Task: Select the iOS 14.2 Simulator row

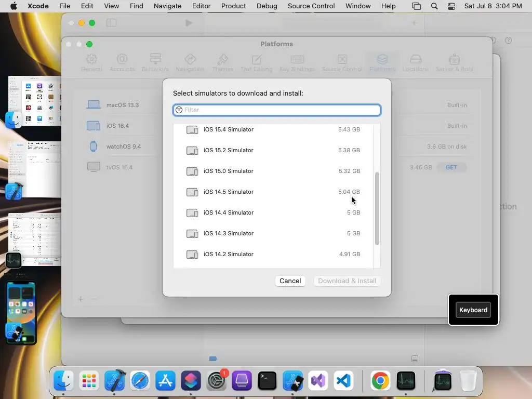Action: (273, 254)
